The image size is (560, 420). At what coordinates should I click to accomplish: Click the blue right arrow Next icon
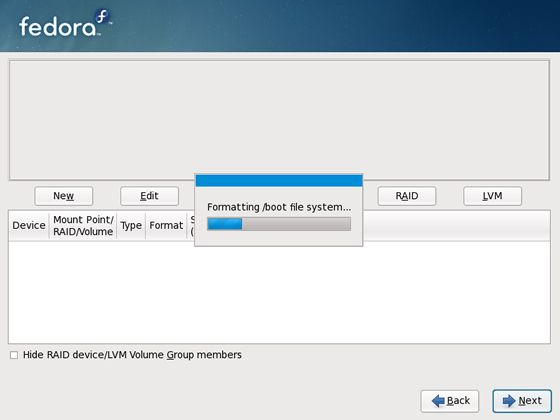point(509,401)
